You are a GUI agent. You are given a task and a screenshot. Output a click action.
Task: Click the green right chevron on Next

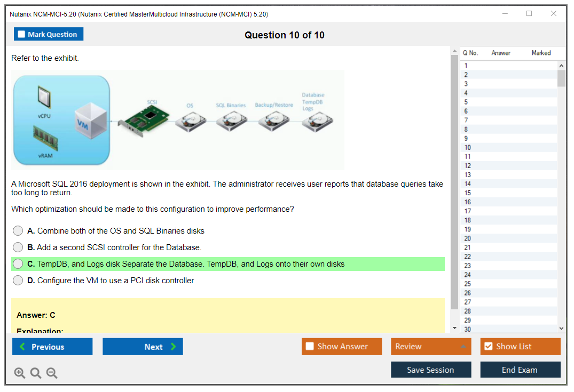pyautogui.click(x=174, y=347)
